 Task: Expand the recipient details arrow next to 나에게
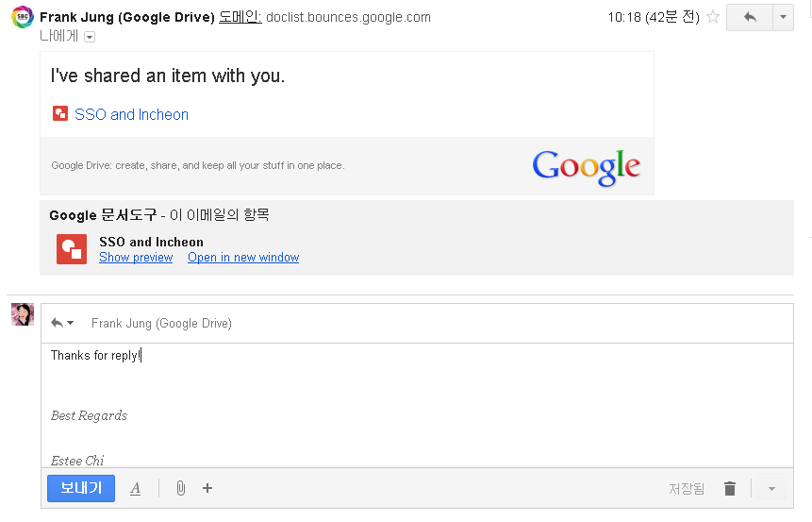pos(90,37)
